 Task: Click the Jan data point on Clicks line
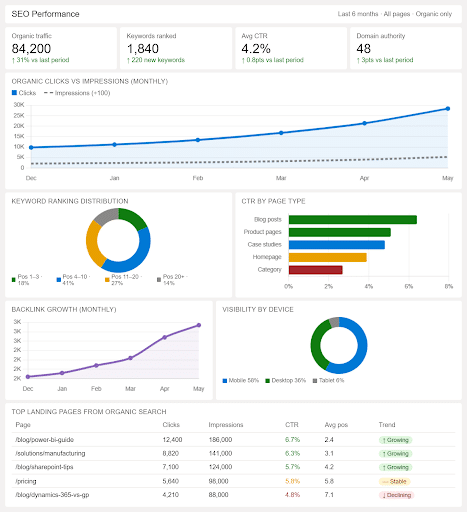[114, 145]
